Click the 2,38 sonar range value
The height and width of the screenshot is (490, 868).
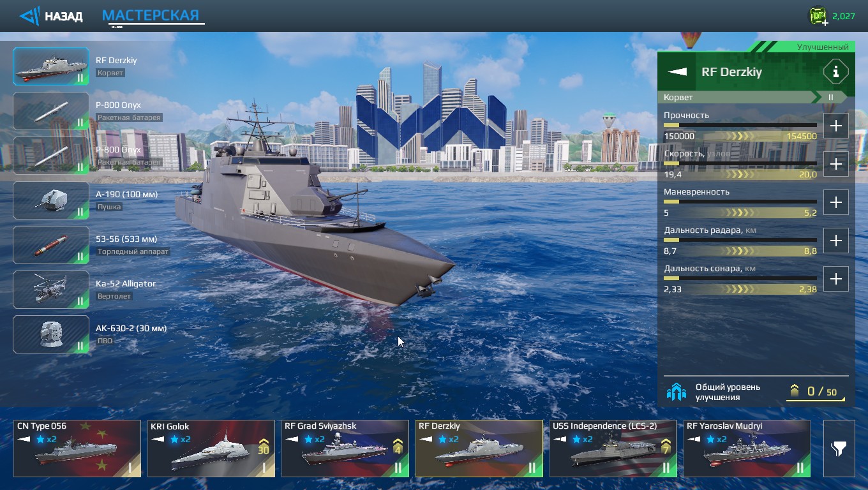(807, 290)
